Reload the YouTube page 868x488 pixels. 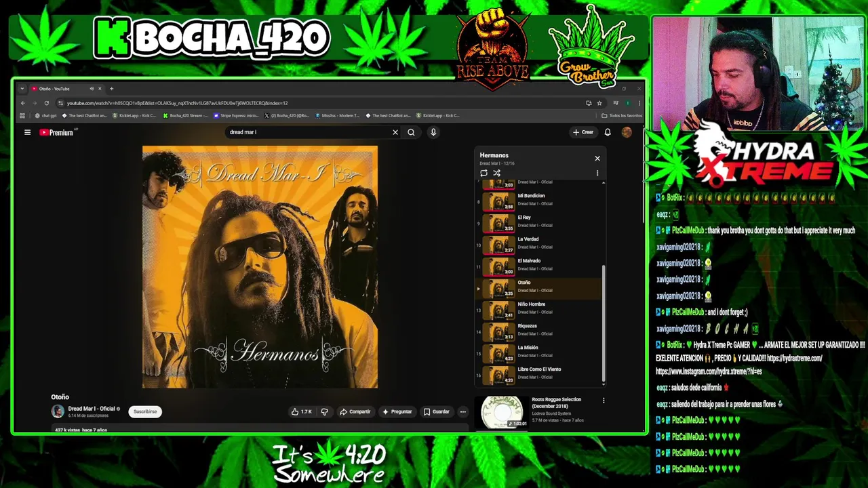46,103
